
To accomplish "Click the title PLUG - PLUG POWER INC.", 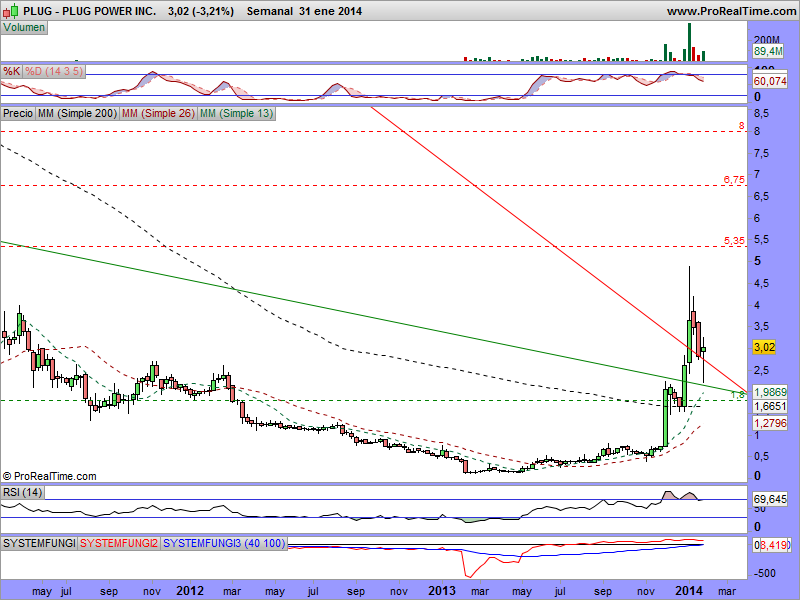I will pos(90,11).
